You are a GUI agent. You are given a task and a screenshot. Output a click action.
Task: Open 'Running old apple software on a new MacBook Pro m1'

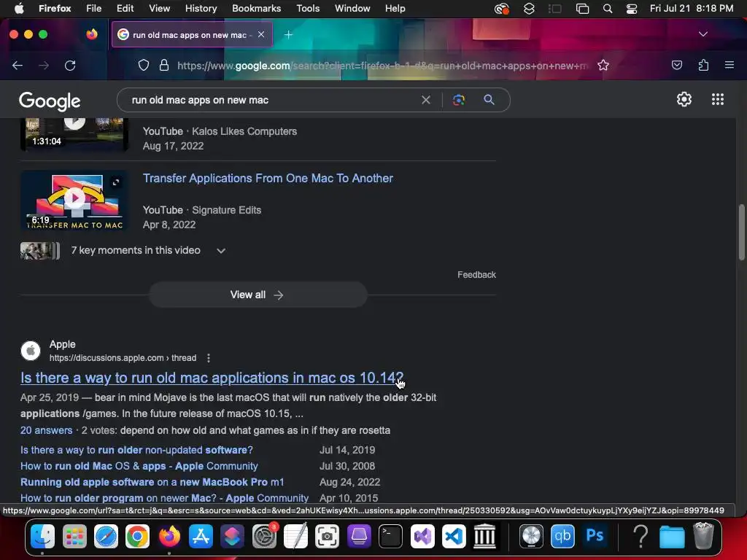tap(152, 482)
